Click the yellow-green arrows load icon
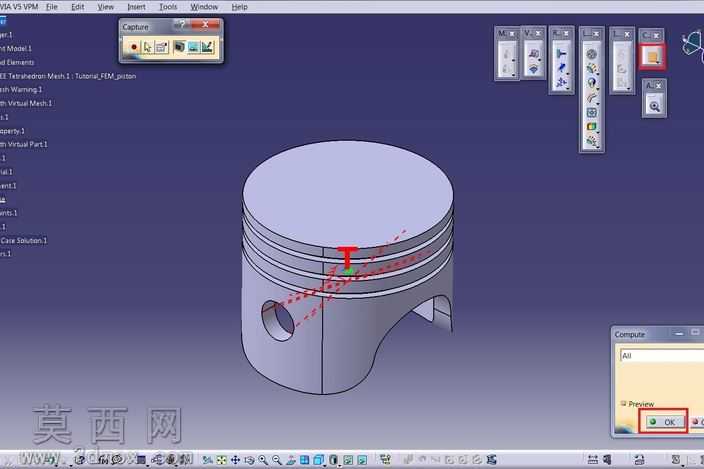Image resolution: width=704 pixels, height=469 pixels. tap(591, 69)
